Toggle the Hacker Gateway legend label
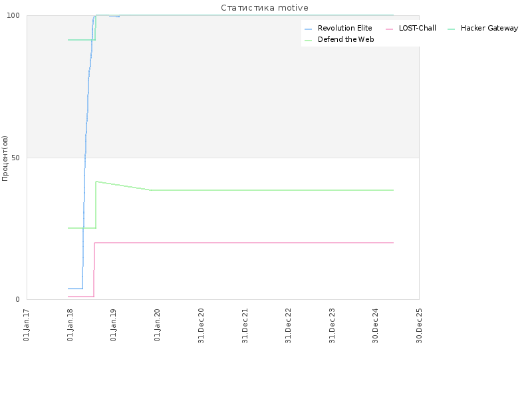This screenshot has width=532, height=399. [489, 28]
